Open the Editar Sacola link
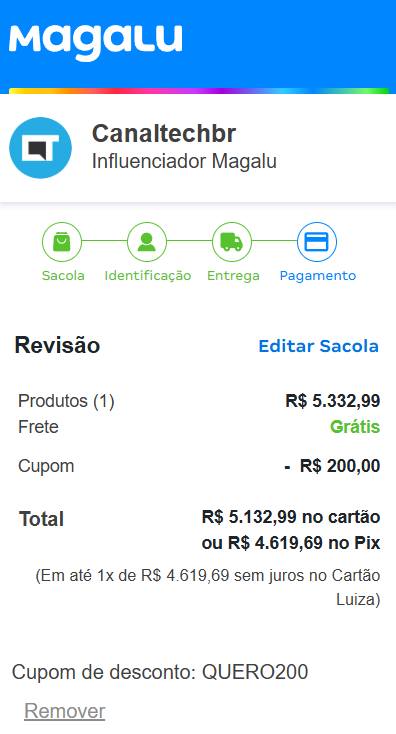396x734 pixels. [x=318, y=346]
